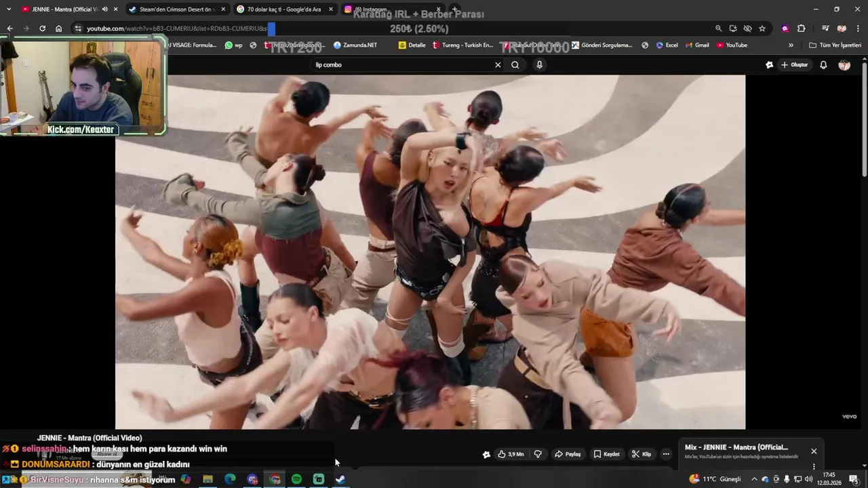Save video using Kaydet button
The width and height of the screenshot is (868, 488).
tap(606, 454)
